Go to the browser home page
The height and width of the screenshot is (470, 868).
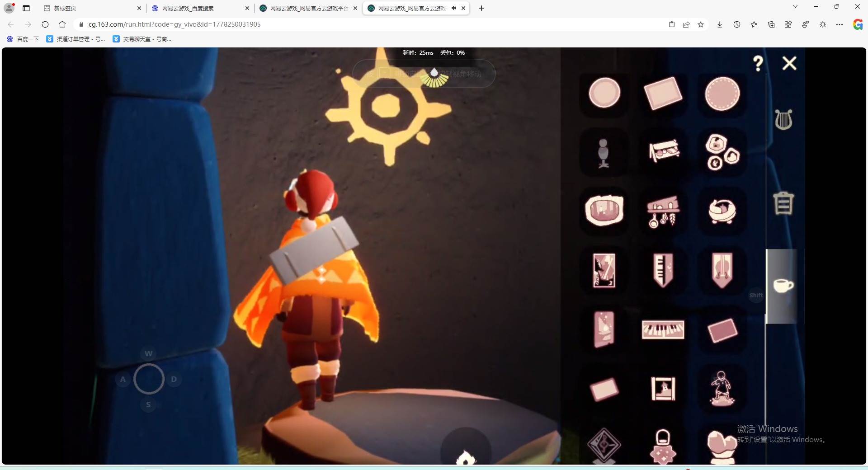(x=62, y=24)
